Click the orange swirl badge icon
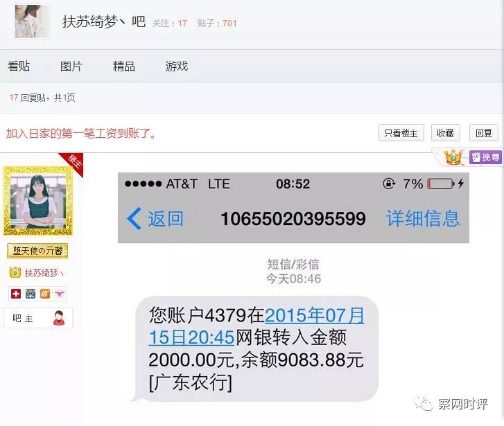This screenshot has height=426, width=504. click(45, 294)
